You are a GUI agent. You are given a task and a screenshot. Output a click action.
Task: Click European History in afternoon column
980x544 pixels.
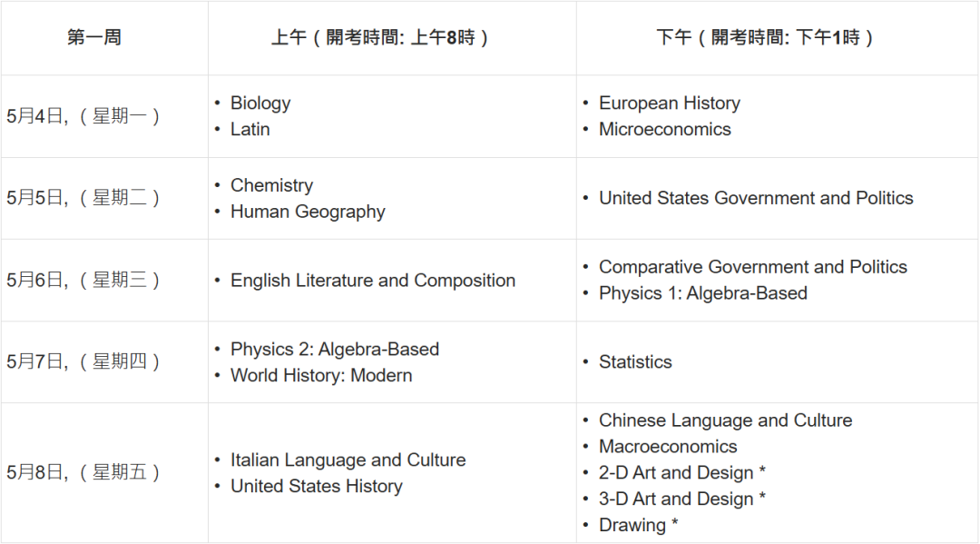tap(669, 104)
